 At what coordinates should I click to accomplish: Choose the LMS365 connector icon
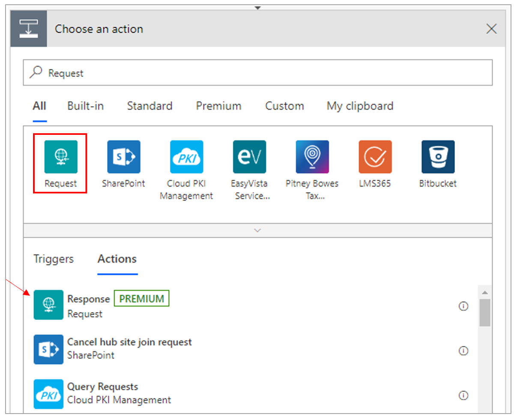coord(375,157)
